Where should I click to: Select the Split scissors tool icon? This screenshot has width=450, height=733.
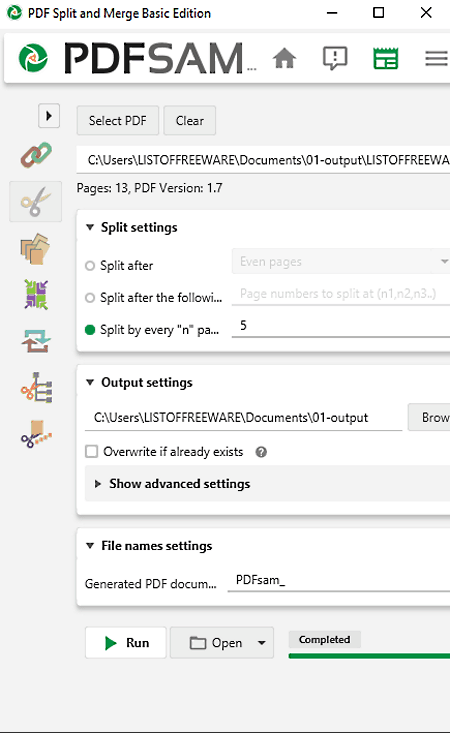(36, 201)
